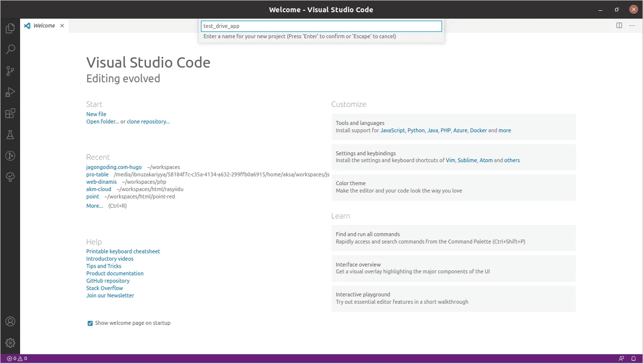Open Introductory videos link
This screenshot has width=643, height=364.
(x=110, y=259)
